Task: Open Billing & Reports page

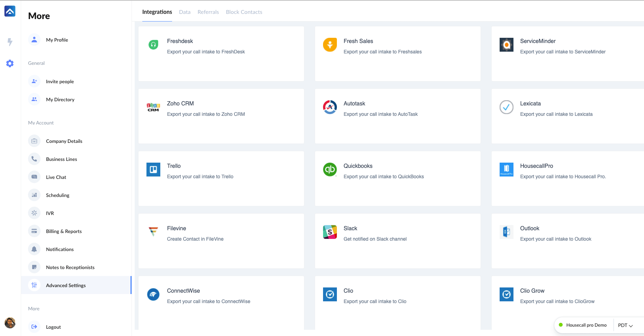Action: pyautogui.click(x=64, y=231)
